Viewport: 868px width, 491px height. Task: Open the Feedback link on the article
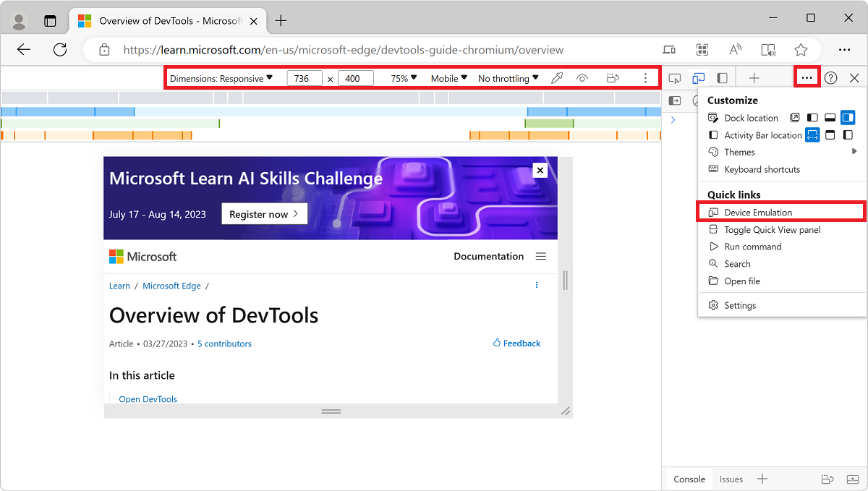[516, 343]
